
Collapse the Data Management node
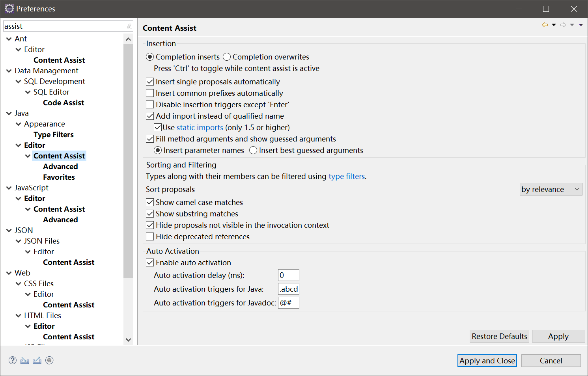[9, 71]
